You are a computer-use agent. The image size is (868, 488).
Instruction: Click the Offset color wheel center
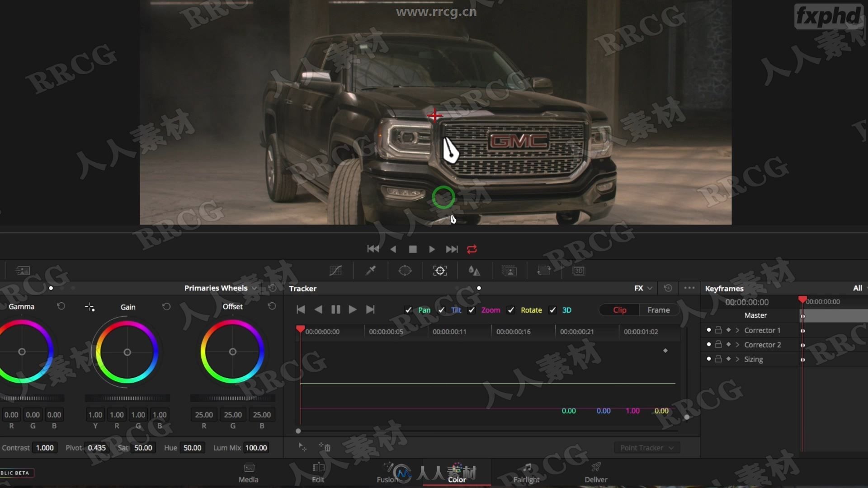232,352
